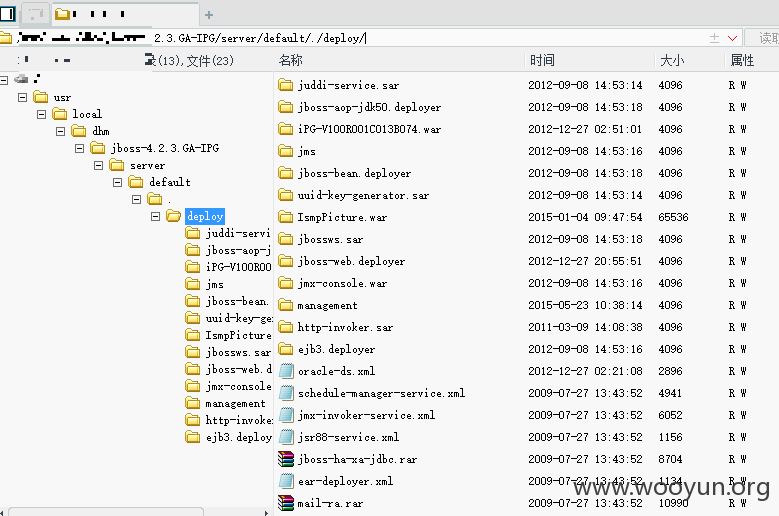Collapse the local tree node
779x516 pixels.
coord(41,114)
